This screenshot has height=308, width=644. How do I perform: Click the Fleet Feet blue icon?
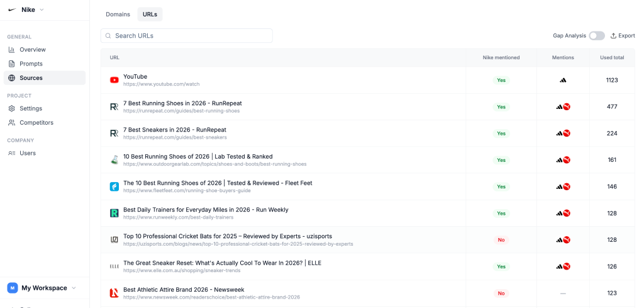tap(114, 186)
